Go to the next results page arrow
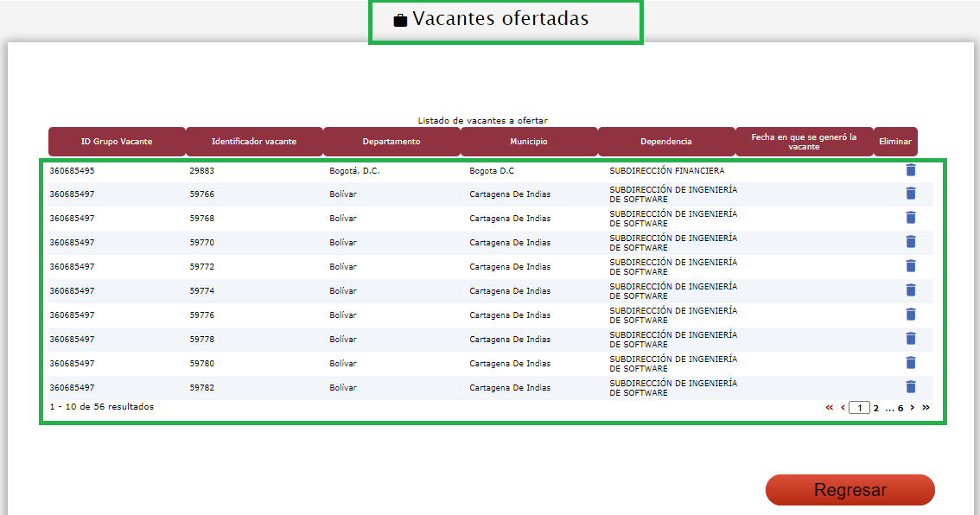980x515 pixels. click(x=913, y=408)
